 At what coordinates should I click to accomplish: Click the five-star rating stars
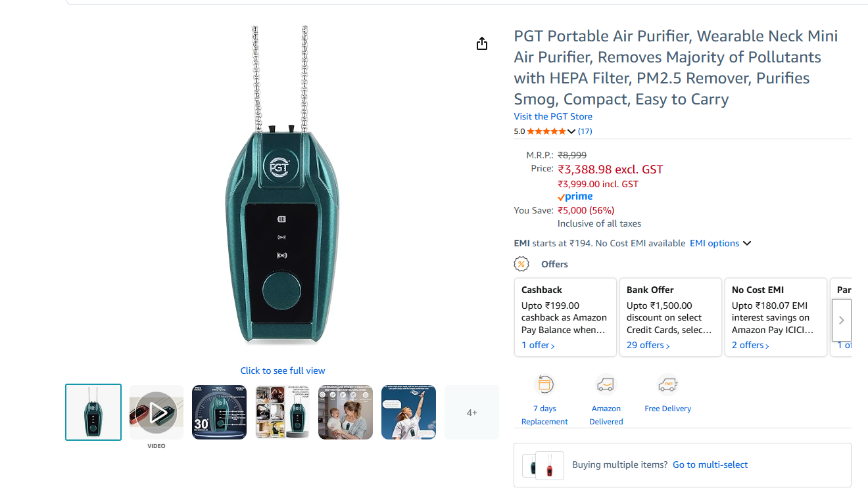pyautogui.click(x=546, y=131)
